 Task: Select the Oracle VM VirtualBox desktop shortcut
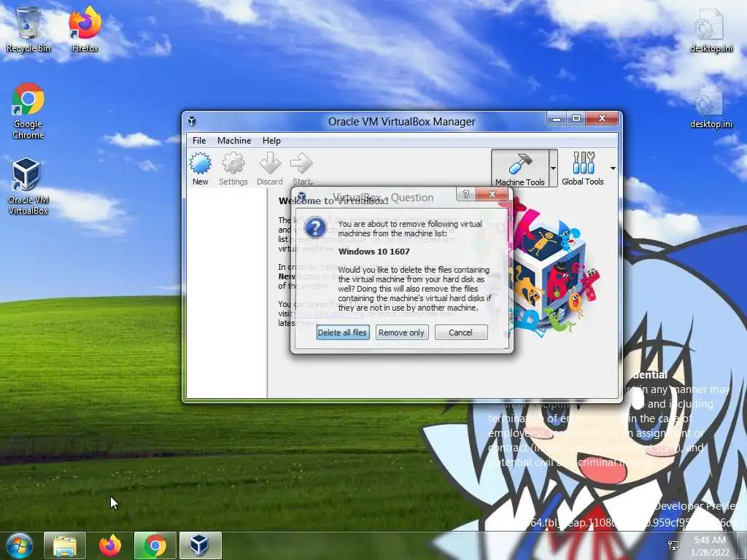pyautogui.click(x=28, y=187)
